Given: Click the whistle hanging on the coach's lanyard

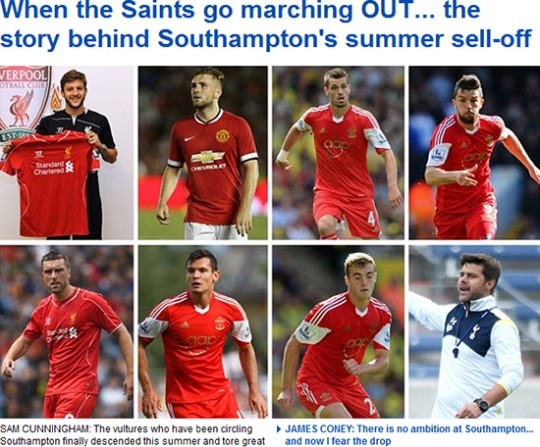Looking at the screenshot, I should pyautogui.click(x=455, y=352).
